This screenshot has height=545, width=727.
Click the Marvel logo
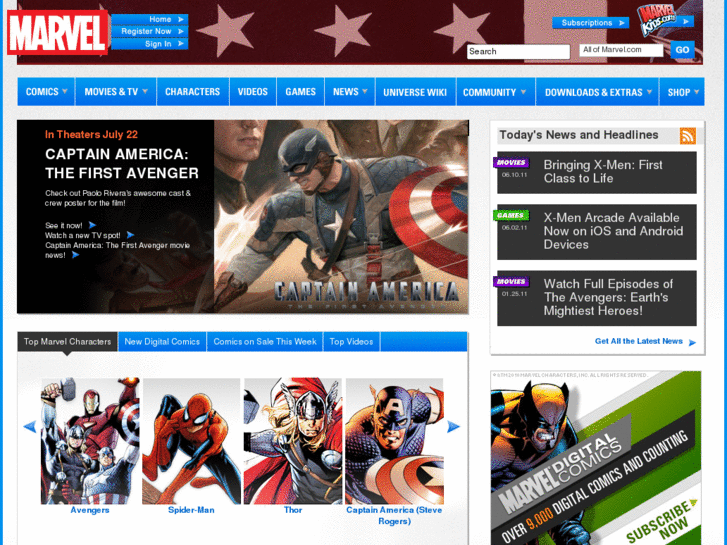[57, 32]
